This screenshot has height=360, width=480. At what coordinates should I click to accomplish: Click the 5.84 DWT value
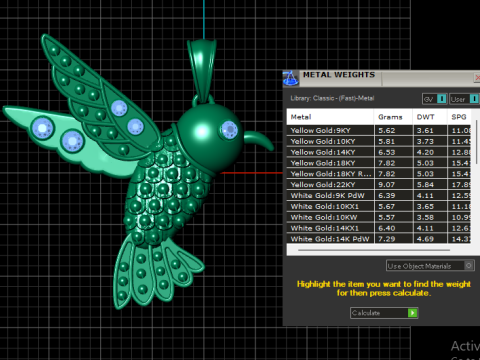(425, 185)
